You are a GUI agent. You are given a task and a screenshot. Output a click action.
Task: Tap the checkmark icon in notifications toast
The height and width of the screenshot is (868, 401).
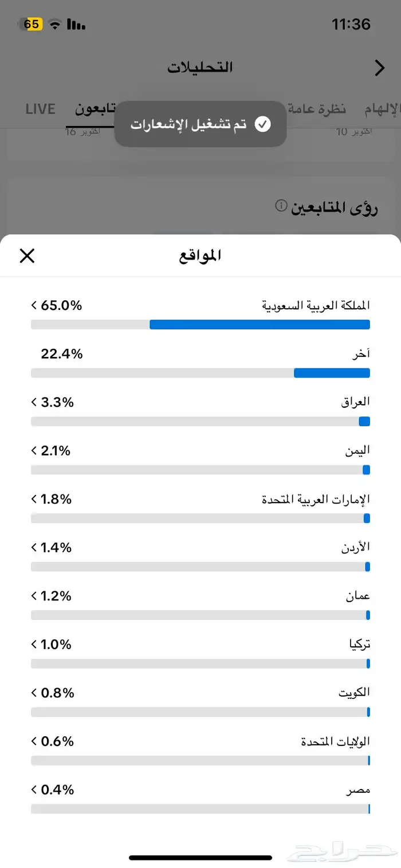click(x=262, y=124)
